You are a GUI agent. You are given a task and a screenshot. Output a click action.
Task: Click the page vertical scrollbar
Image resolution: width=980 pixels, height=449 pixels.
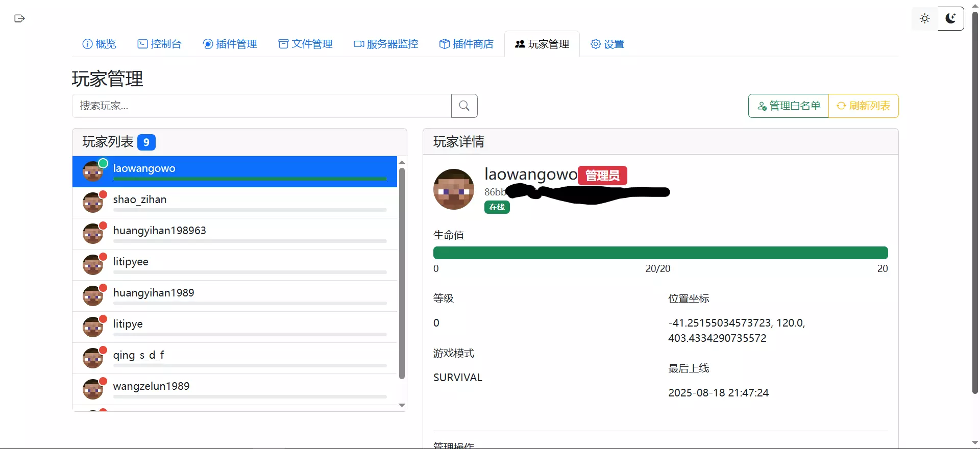tap(975, 203)
